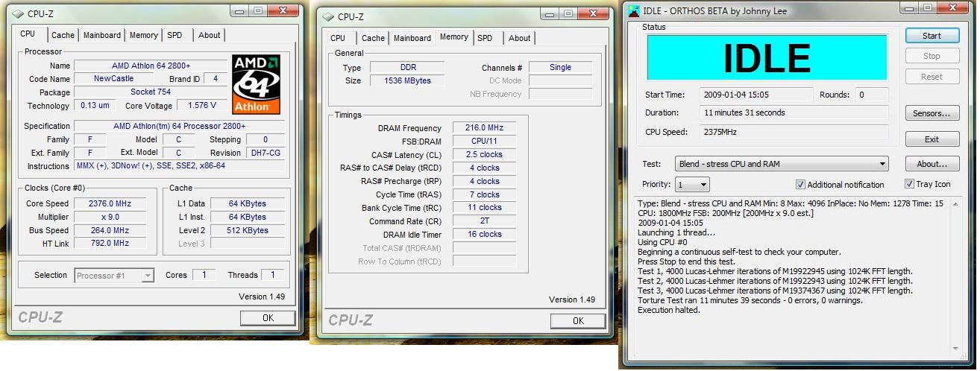The image size is (980, 371).
Task: Start the ORTHOS stress test
Action: tap(932, 36)
